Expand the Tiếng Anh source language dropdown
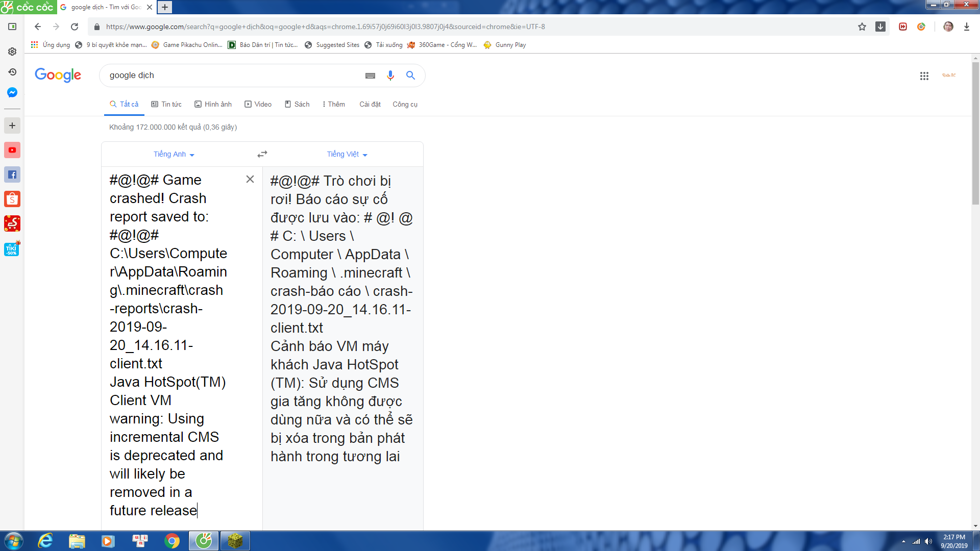The height and width of the screenshot is (551, 980). pyautogui.click(x=174, y=154)
